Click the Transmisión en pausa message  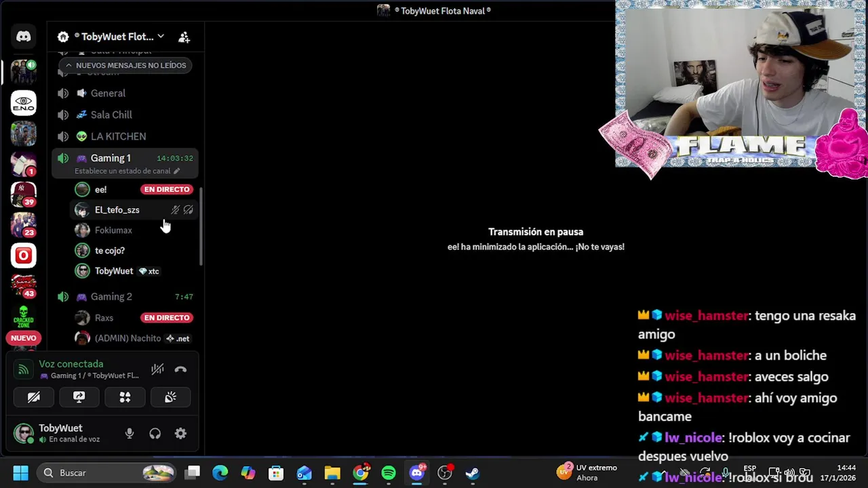(536, 232)
